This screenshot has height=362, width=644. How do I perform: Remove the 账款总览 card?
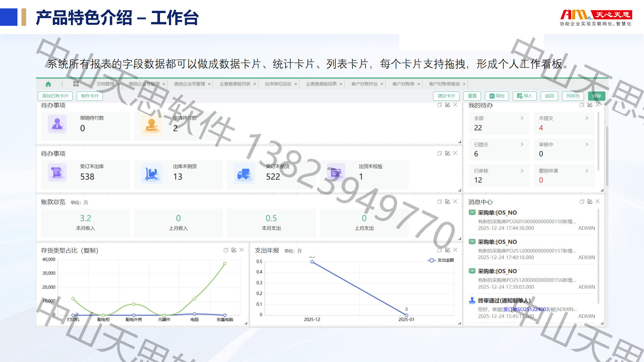coord(455,201)
